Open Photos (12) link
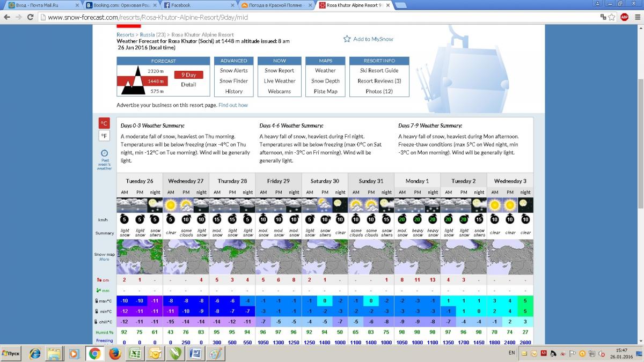The height and width of the screenshot is (362, 644). pos(379,91)
